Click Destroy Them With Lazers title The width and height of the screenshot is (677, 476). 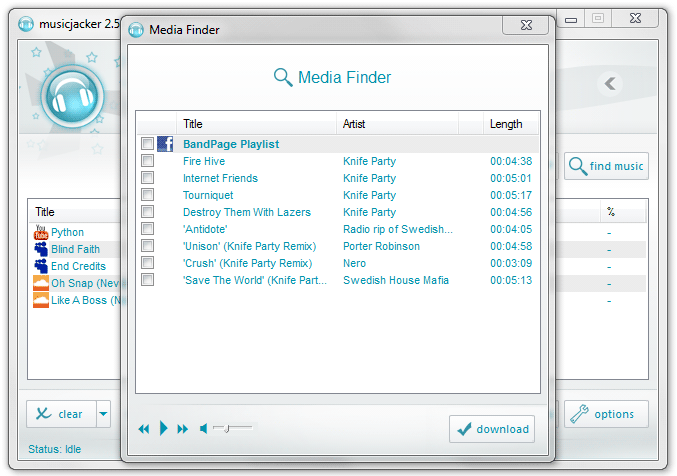click(247, 212)
